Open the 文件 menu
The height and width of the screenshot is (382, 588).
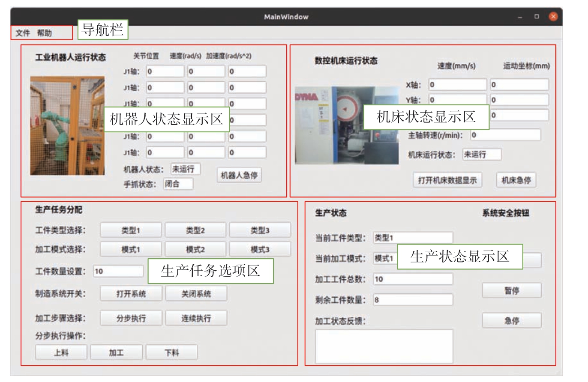point(23,33)
